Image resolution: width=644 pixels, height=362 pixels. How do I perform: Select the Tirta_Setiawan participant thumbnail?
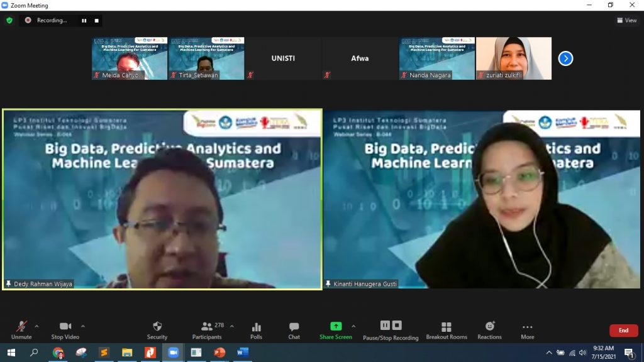[206, 58]
